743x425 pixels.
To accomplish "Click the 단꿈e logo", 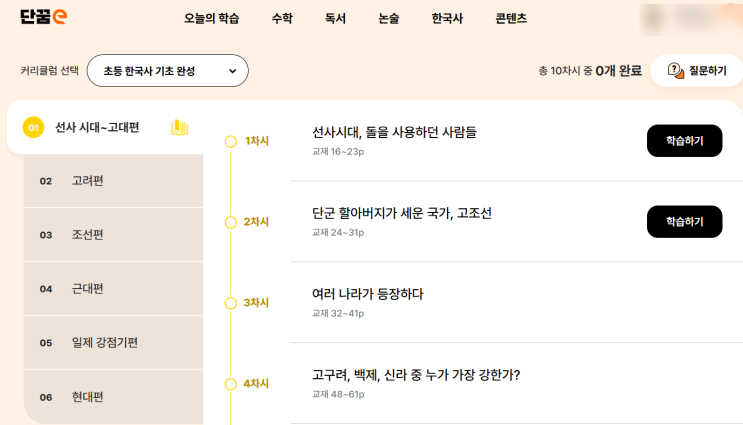I will [x=44, y=17].
